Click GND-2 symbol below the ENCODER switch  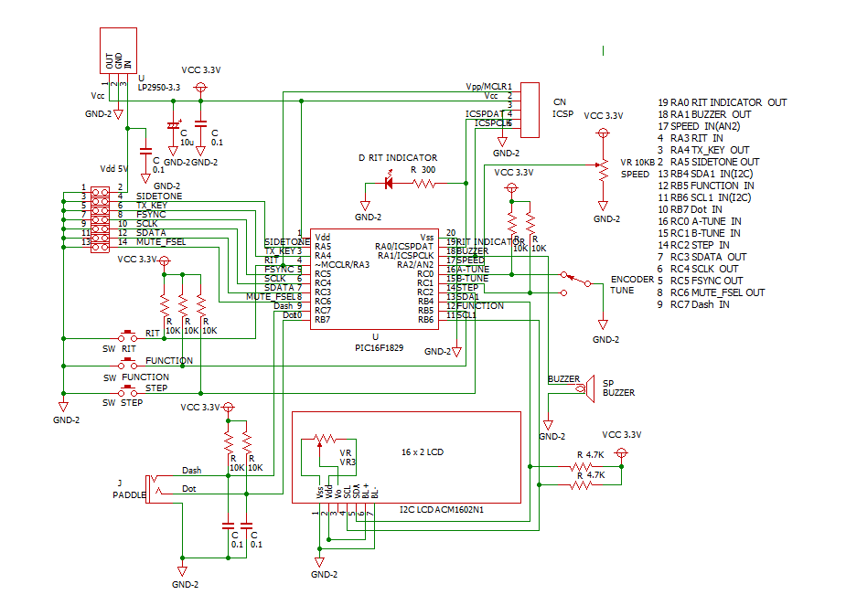coord(604,325)
